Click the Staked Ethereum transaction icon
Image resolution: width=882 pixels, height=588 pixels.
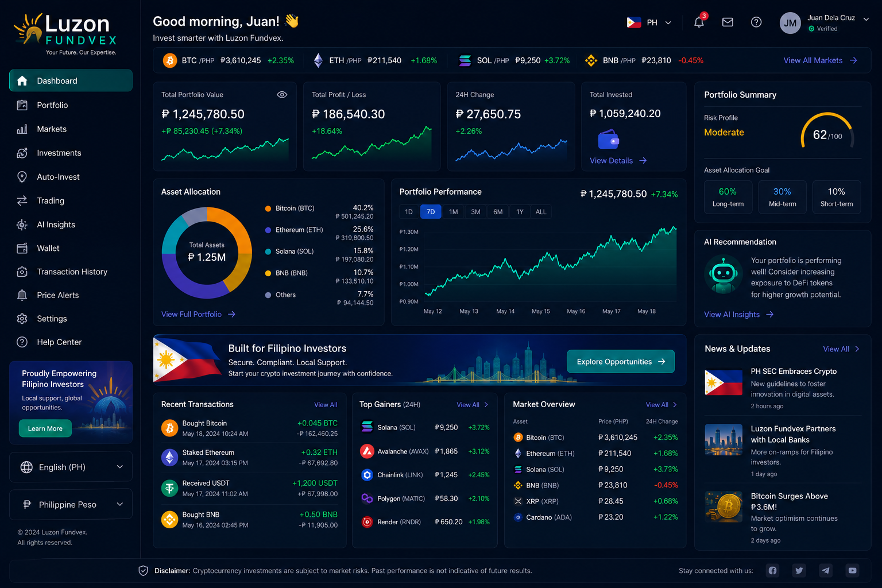(x=169, y=458)
